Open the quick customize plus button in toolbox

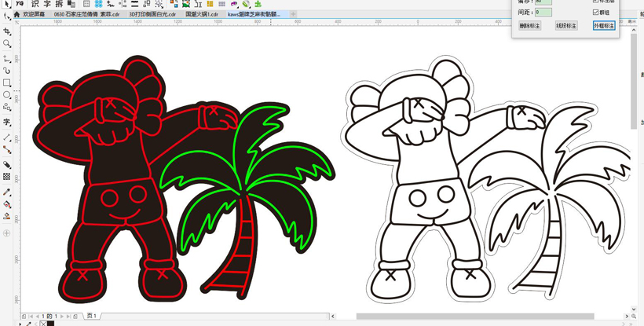[x=6, y=233]
